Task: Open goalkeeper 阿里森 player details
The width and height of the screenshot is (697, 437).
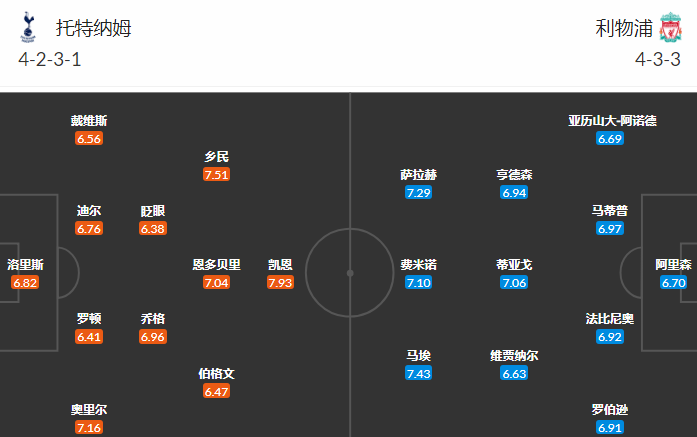Action: point(674,265)
